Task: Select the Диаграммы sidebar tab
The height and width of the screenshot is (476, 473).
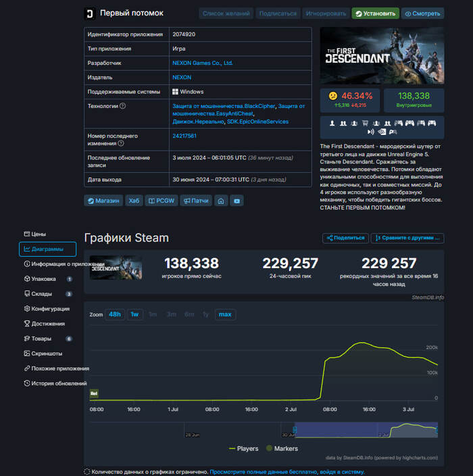Action: [x=47, y=249]
